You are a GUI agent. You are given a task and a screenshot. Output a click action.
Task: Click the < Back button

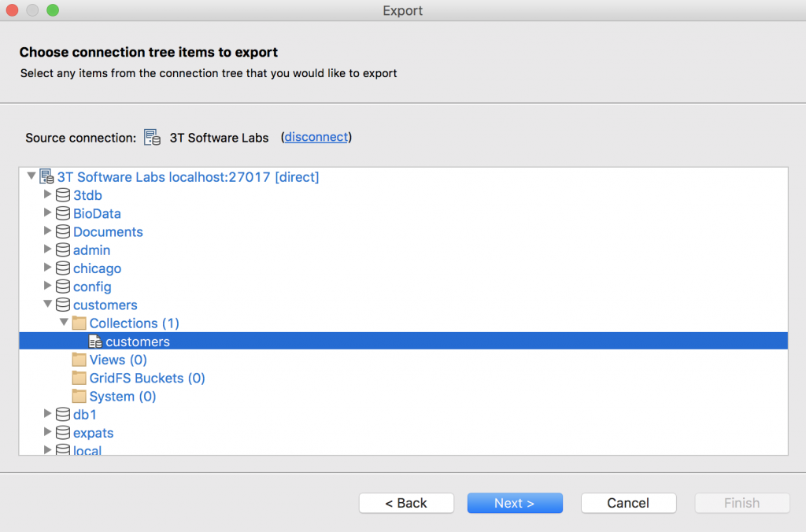click(406, 503)
